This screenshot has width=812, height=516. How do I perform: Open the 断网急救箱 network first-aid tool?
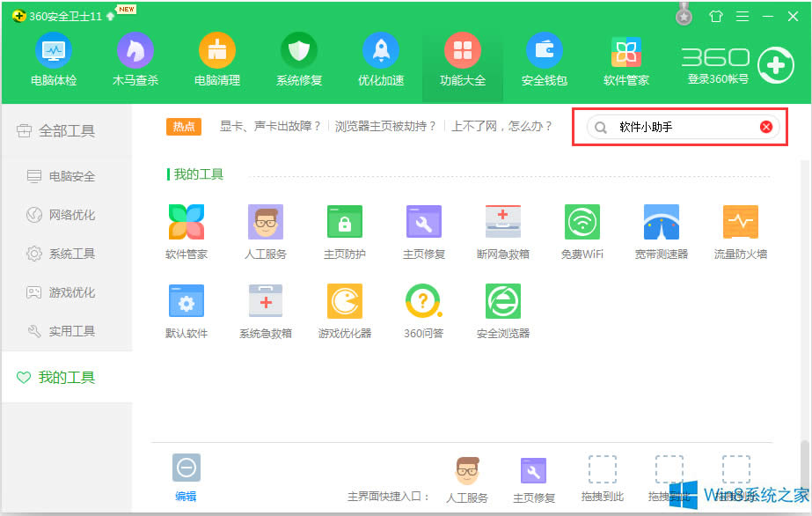(x=502, y=229)
